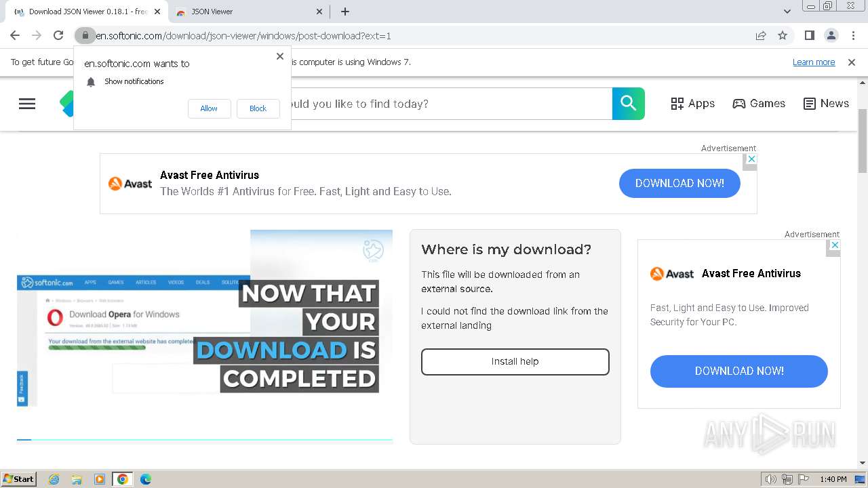Screen dimensions: 868x488
Task: Dismiss the Windows 7 infobar
Action: point(852,62)
